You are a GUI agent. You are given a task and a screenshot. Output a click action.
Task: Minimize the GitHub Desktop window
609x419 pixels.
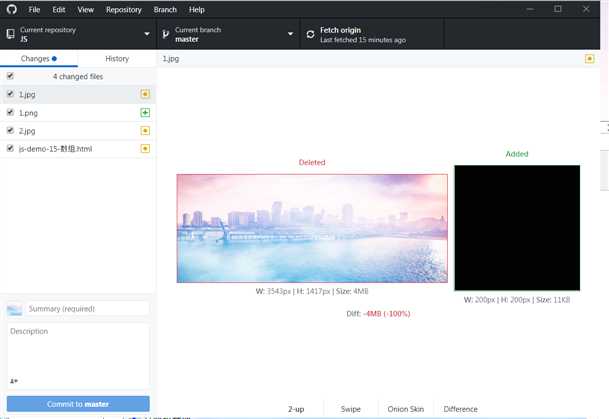pos(530,9)
